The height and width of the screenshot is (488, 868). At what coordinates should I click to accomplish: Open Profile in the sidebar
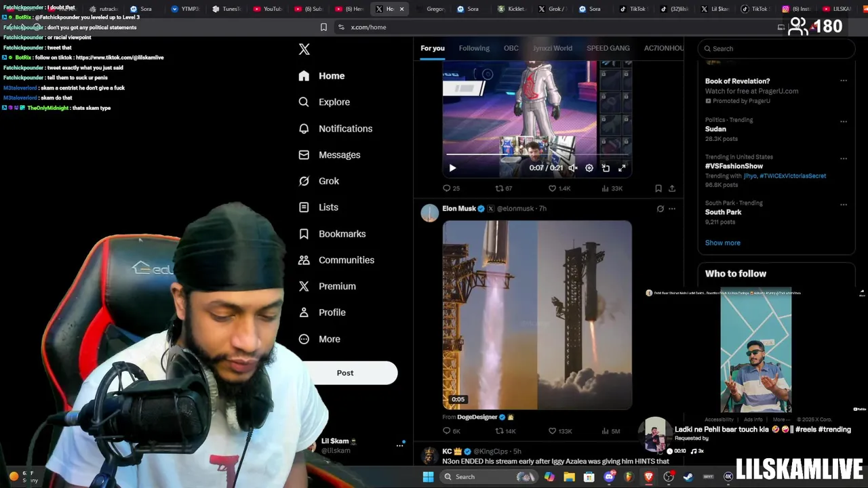click(x=323, y=312)
